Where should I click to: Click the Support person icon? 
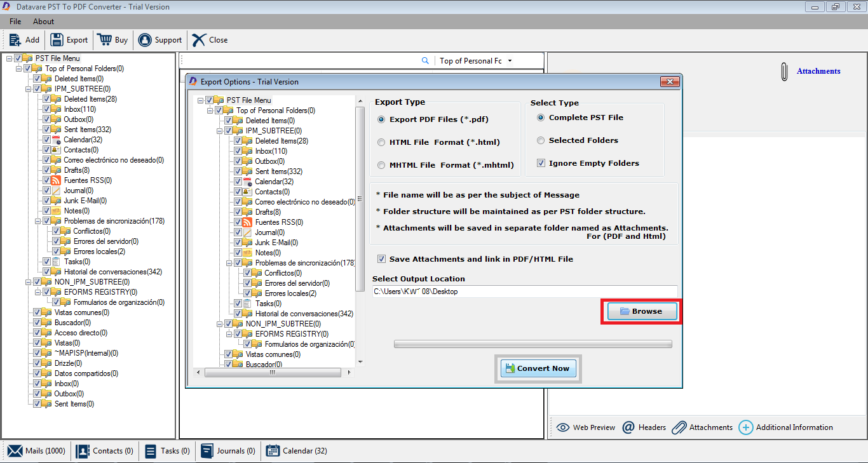(x=145, y=39)
